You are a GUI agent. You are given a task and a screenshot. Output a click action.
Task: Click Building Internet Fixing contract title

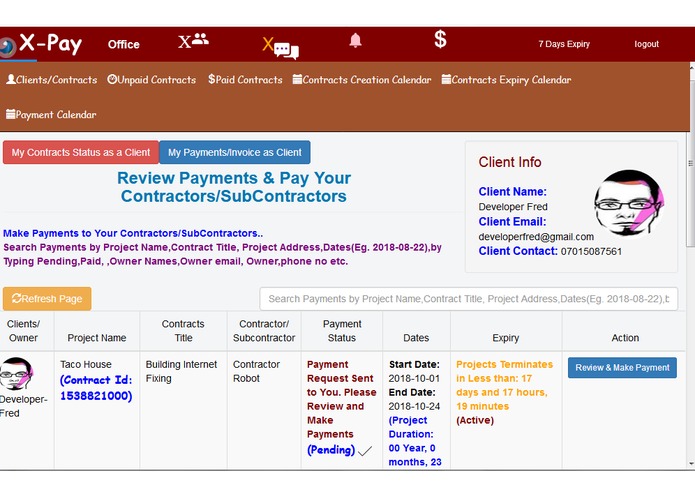point(181,371)
